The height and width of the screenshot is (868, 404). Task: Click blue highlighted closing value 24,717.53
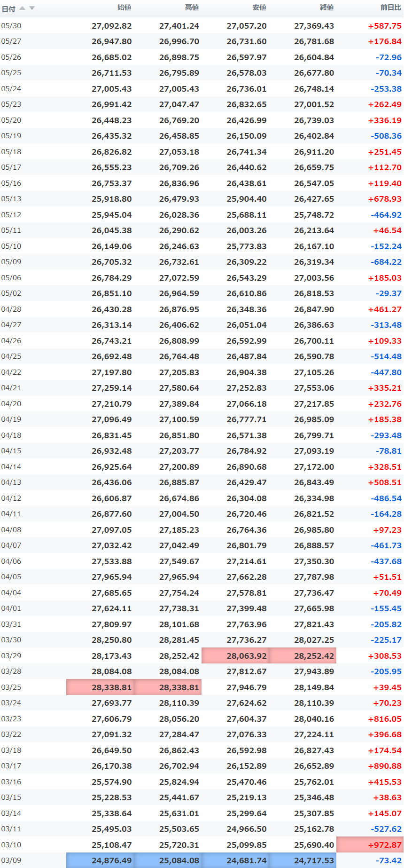[x=303, y=860]
